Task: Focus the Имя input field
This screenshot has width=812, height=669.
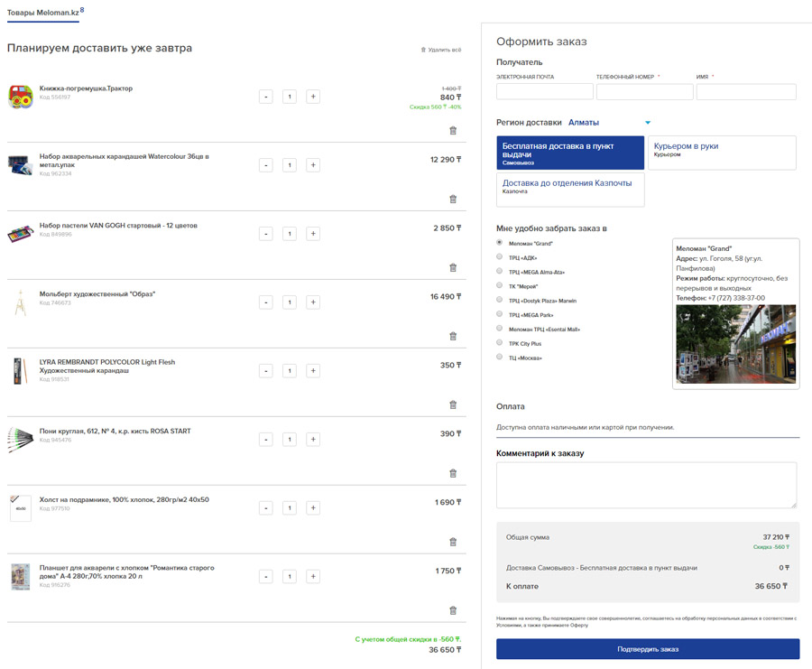Action: (x=746, y=92)
